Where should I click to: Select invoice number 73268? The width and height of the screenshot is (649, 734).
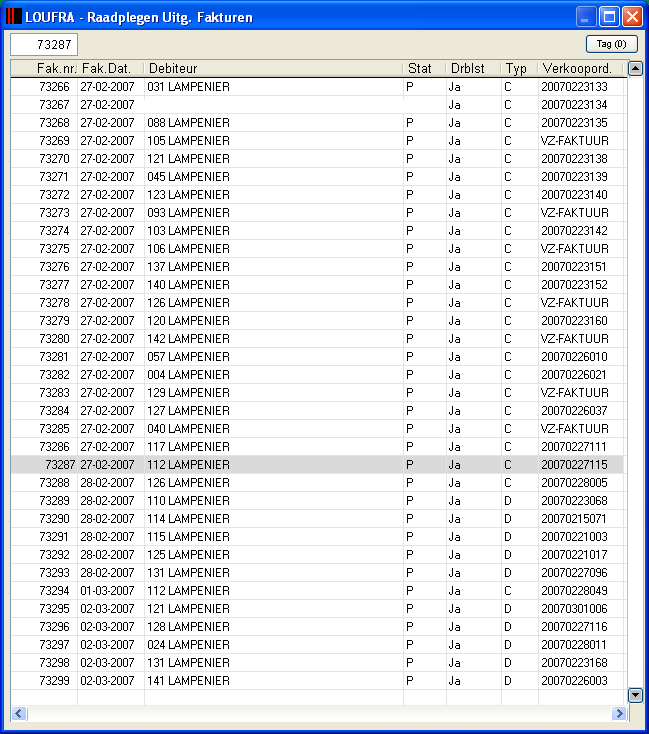click(54, 123)
